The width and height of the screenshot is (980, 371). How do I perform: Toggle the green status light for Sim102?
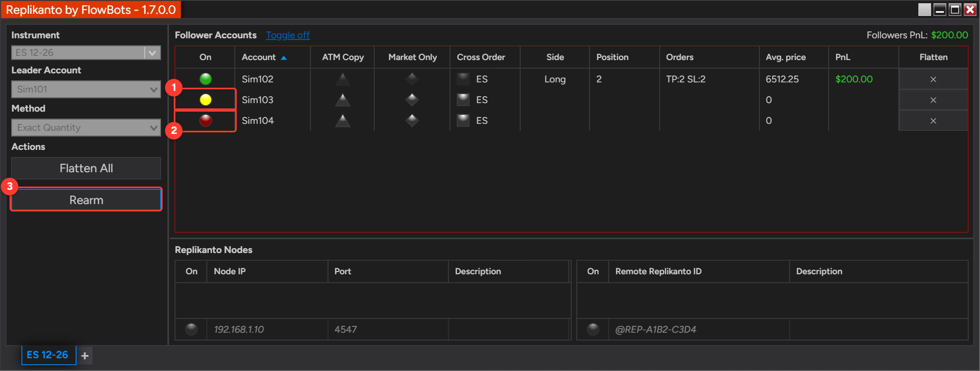click(206, 79)
